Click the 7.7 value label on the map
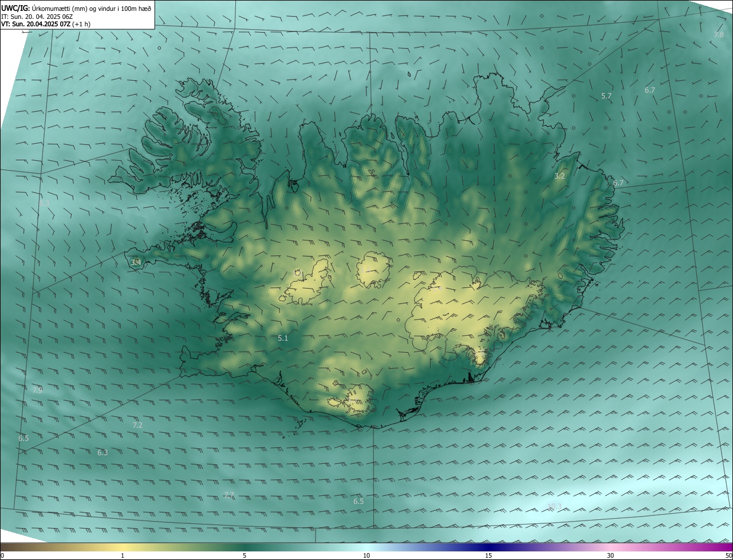Image resolution: width=733 pixels, height=560 pixels. click(229, 495)
